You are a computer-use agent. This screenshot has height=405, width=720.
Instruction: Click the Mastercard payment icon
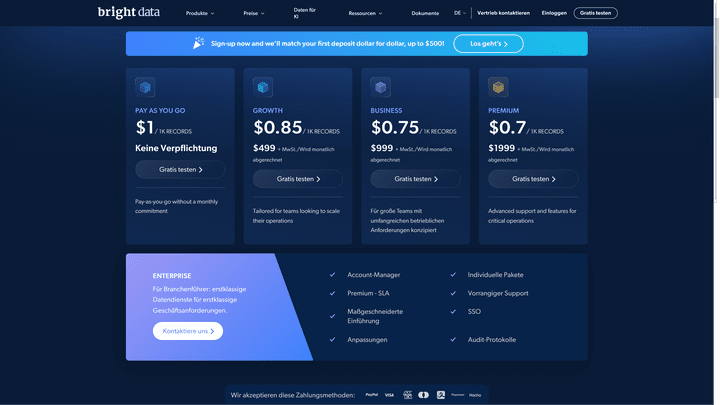point(423,395)
